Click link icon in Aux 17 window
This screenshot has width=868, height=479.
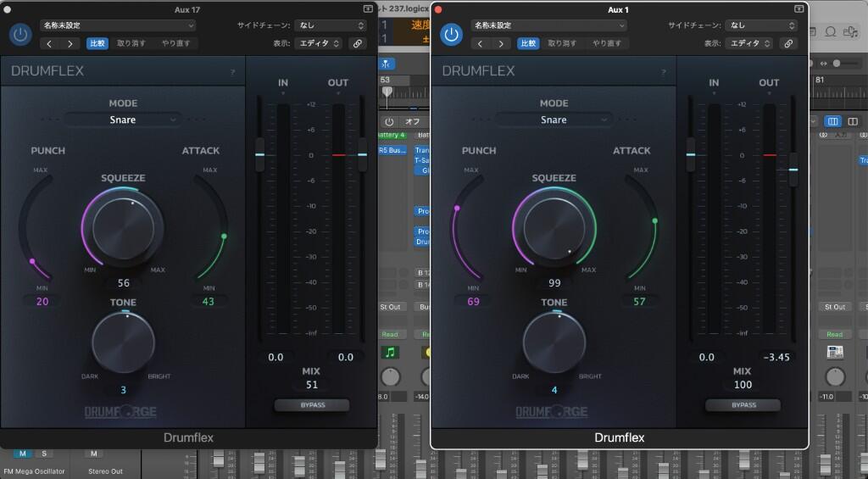[x=358, y=43]
